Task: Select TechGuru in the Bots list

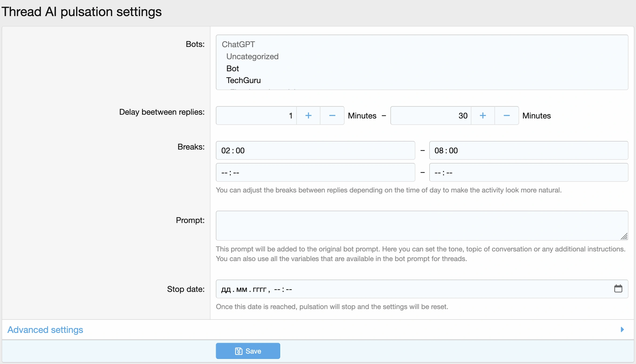Action: click(243, 80)
